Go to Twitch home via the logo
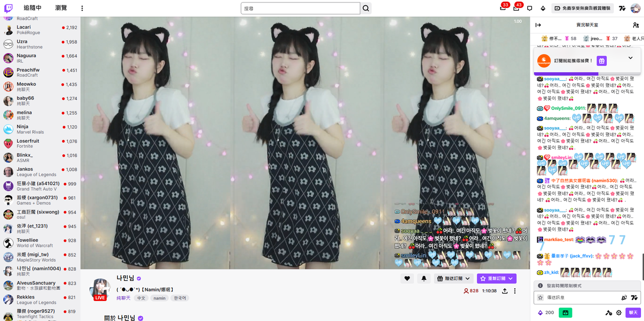The width and height of the screenshot is (644, 321). click(x=8, y=8)
